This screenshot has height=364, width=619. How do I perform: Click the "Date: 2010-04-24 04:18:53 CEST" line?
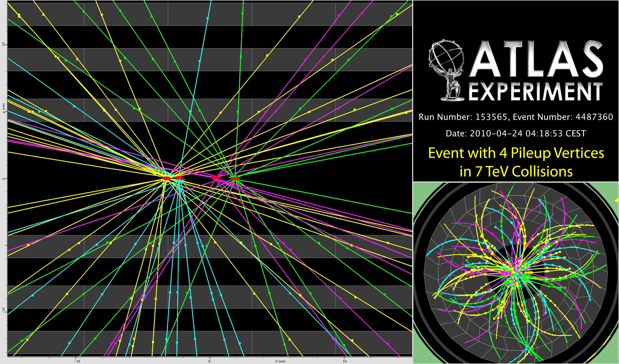[516, 134]
